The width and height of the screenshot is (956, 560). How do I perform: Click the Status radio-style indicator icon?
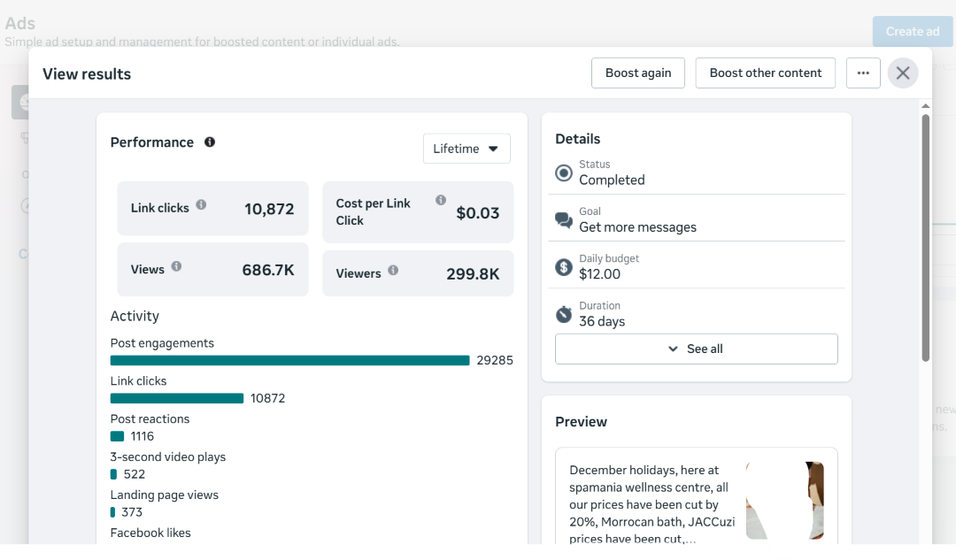pyautogui.click(x=564, y=173)
